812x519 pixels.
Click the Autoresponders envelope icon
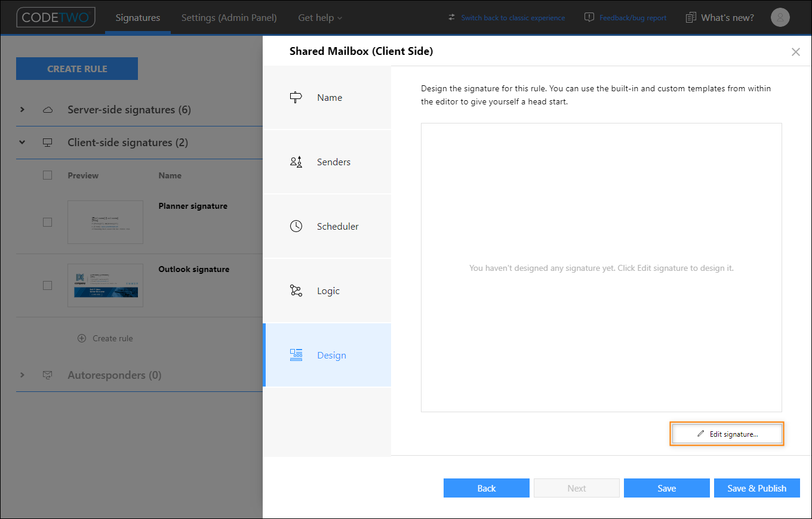point(48,375)
